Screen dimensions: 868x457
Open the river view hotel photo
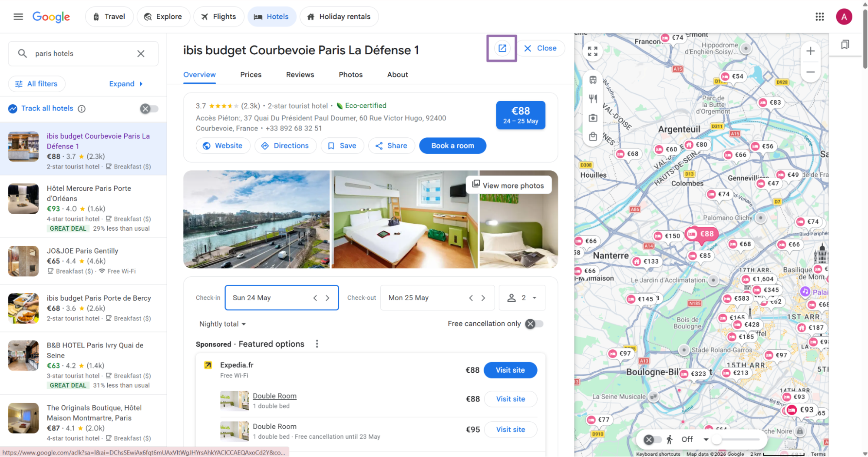click(256, 219)
